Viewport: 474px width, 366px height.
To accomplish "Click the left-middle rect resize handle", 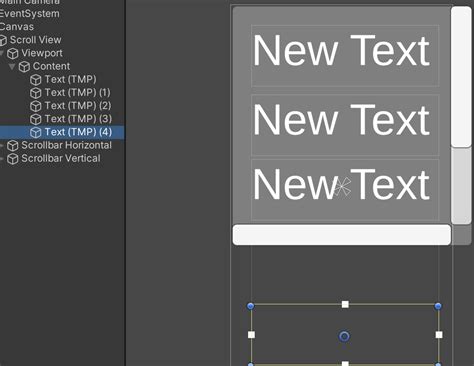I will 252,335.
